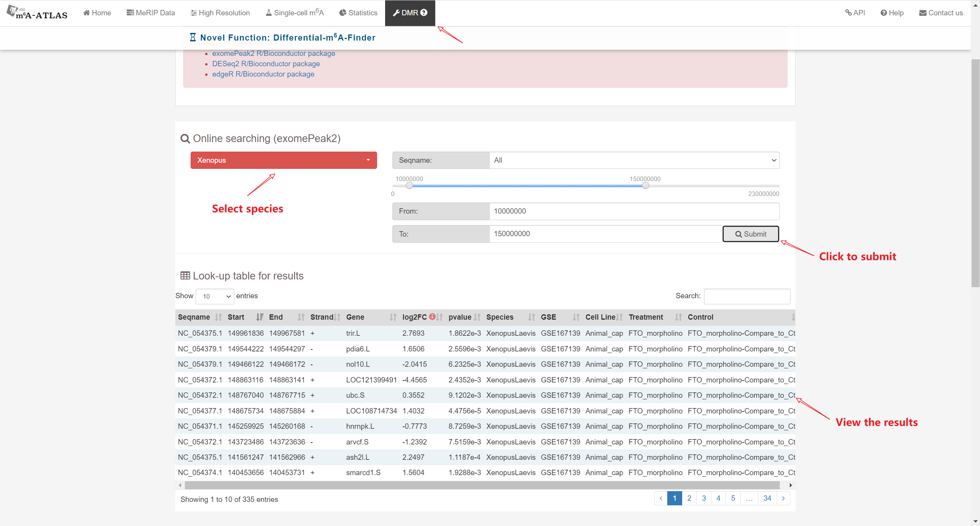Image resolution: width=980 pixels, height=526 pixels.
Task: Click the DMR wrench icon
Action: pos(396,13)
